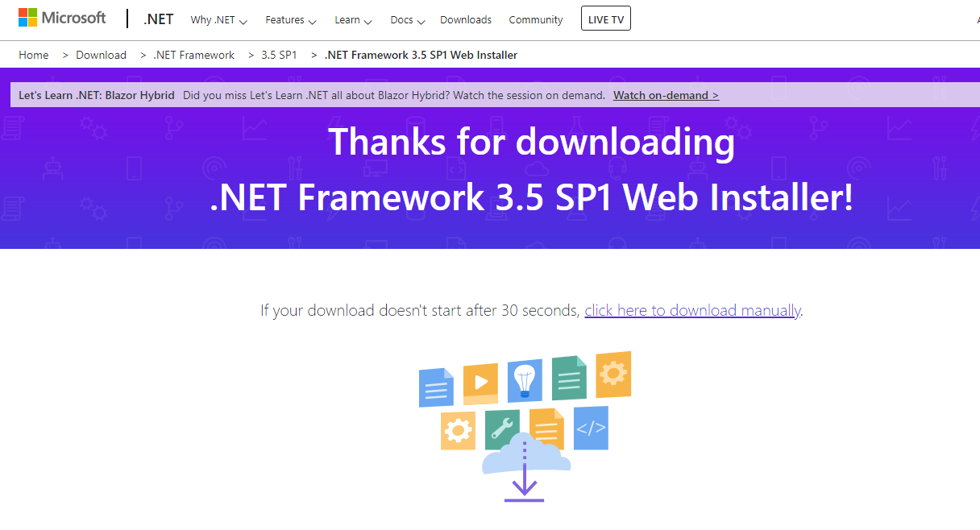Click the Microsoft logo
Screen dimensions: 980x530
point(62,18)
